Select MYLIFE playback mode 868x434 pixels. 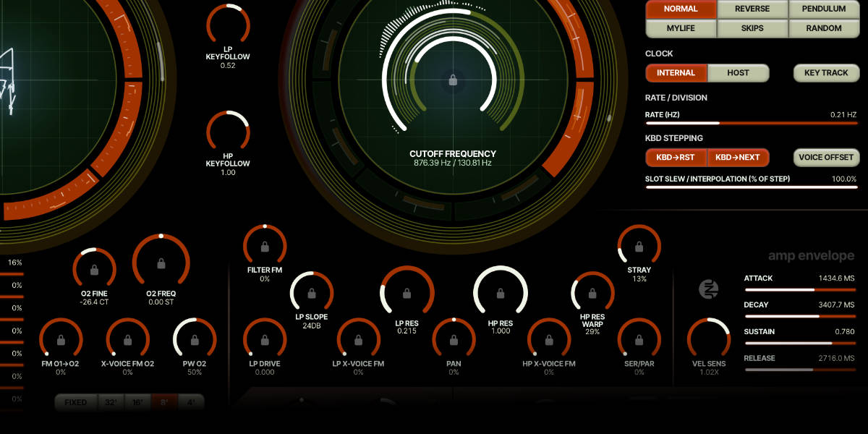(x=681, y=28)
